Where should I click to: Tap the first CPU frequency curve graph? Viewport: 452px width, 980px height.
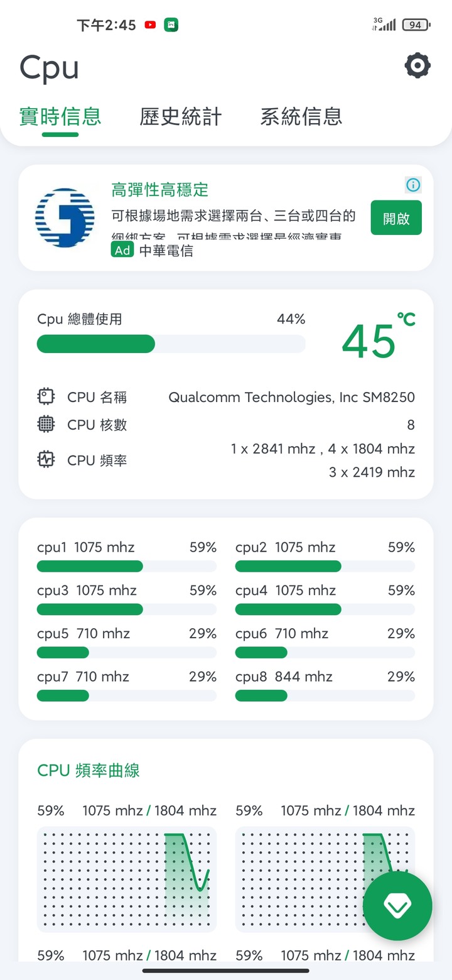pyautogui.click(x=127, y=879)
